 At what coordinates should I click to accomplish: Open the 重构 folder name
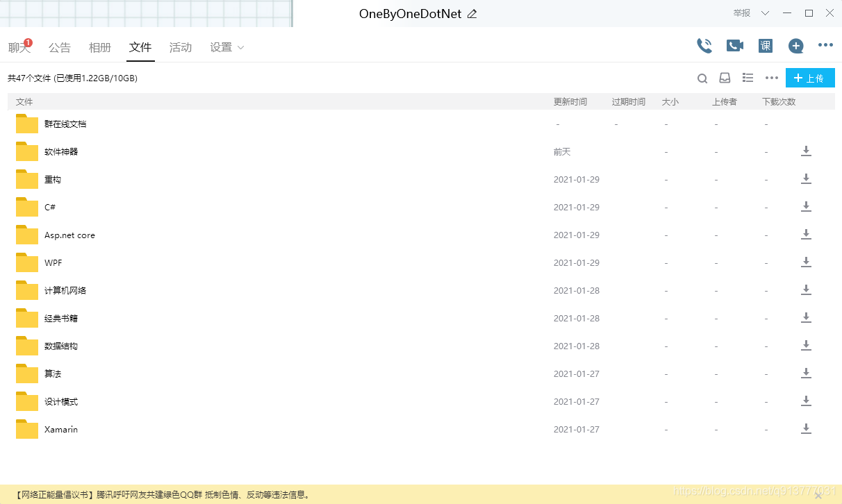(x=53, y=179)
